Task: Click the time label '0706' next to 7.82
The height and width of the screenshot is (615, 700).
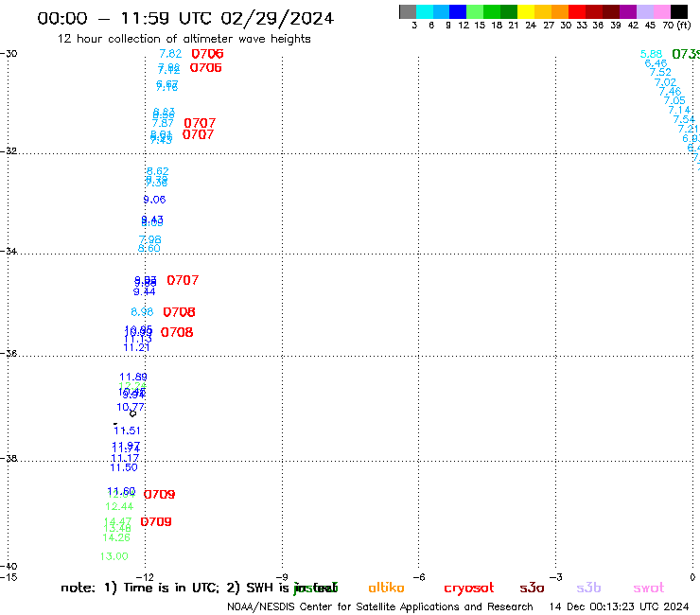Action: click(x=207, y=54)
